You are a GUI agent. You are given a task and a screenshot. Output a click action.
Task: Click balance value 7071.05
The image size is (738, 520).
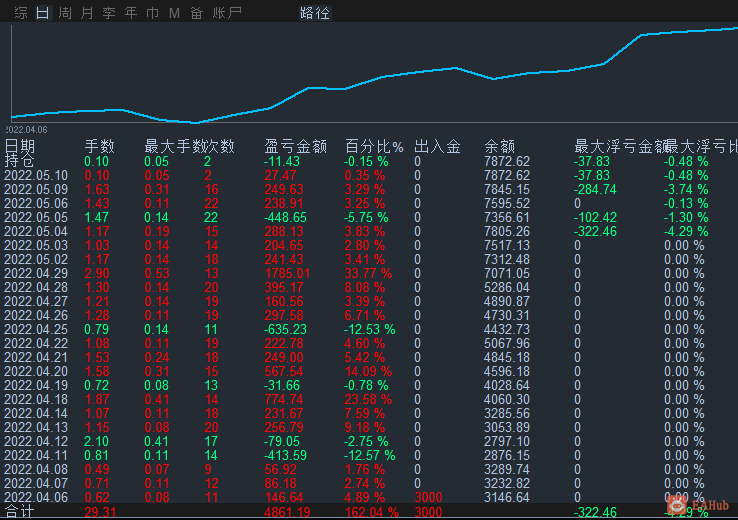[x=507, y=273]
